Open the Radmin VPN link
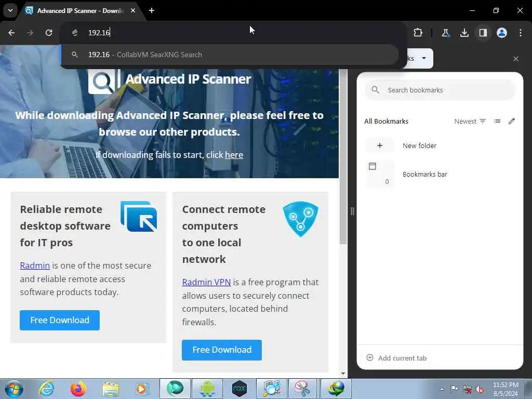This screenshot has height=399, width=532. tap(206, 282)
